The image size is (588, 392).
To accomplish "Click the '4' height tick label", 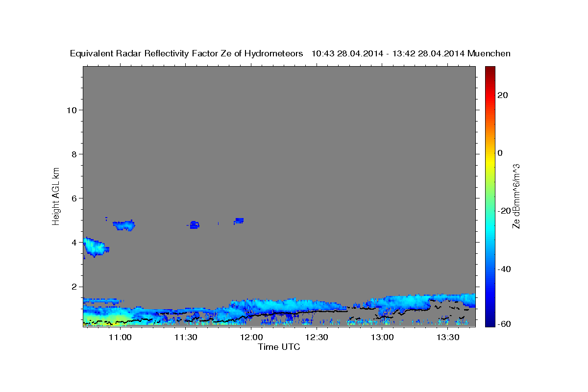I will (74, 242).
